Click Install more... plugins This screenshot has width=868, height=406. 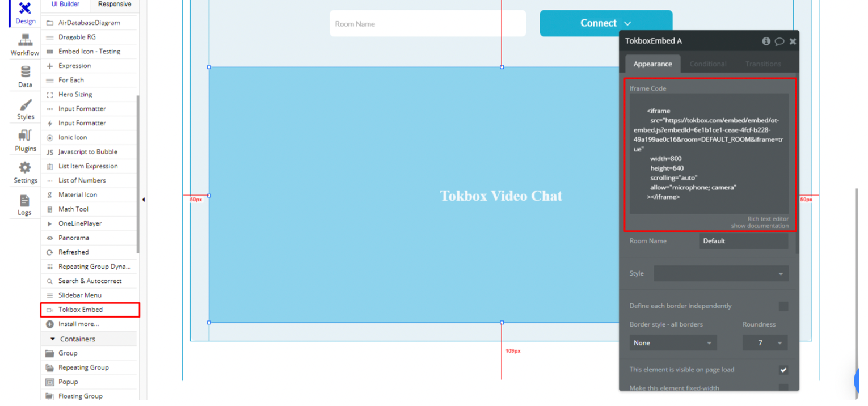pyautogui.click(x=90, y=324)
